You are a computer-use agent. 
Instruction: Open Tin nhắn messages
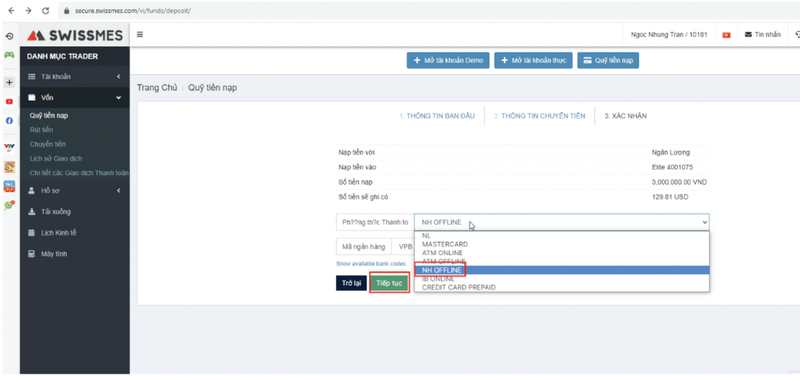click(x=763, y=35)
